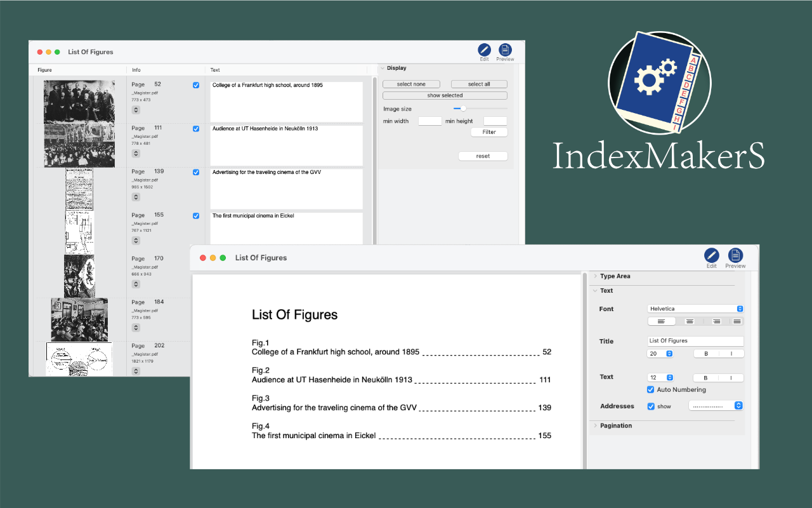812x508 pixels.
Task: Click the page 184 interior photo thumbnail
Action: point(79,319)
